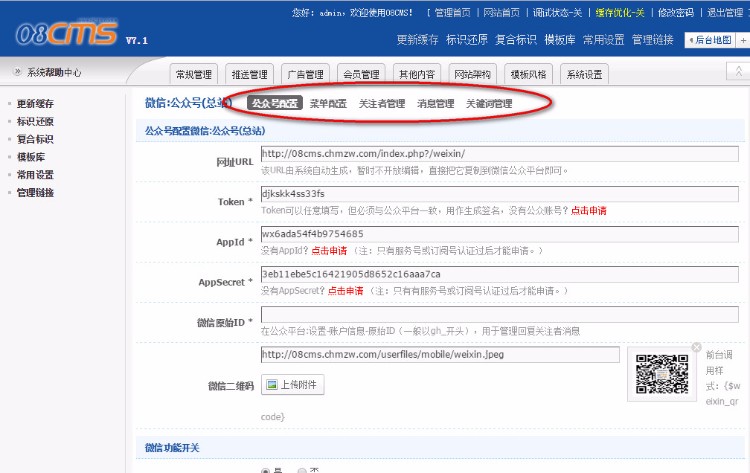
Task: Switch to 会员管理 tab
Action: coord(361,74)
